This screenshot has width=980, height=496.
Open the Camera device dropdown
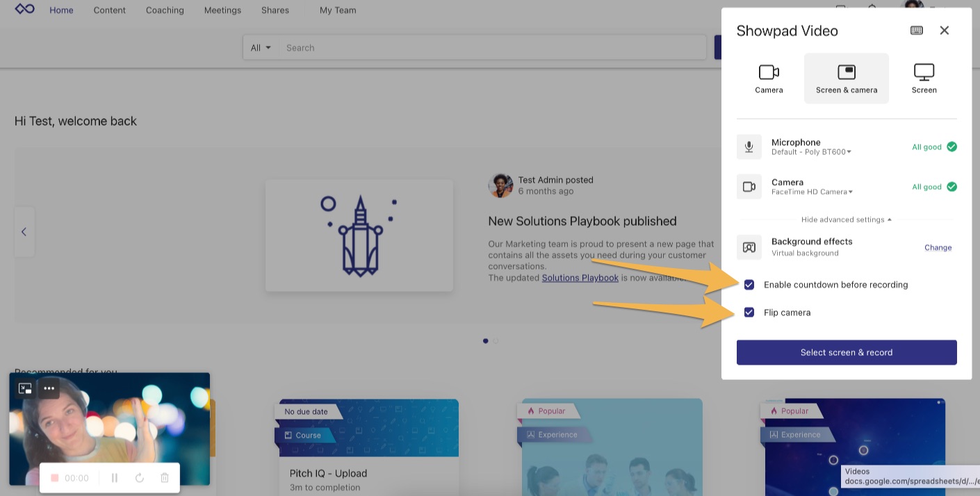812,192
